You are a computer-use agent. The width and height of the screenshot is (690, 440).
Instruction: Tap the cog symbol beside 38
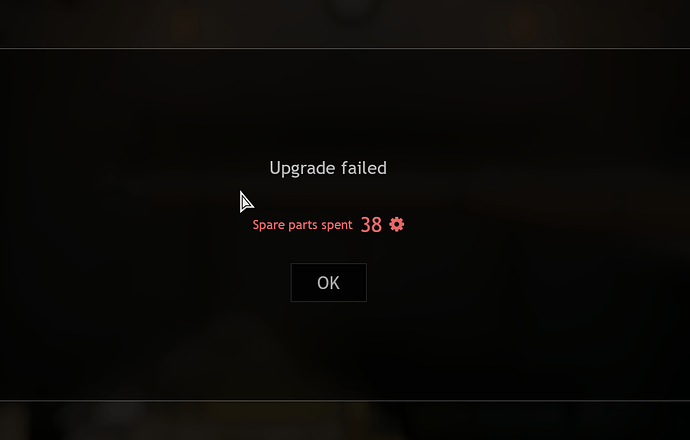396,224
